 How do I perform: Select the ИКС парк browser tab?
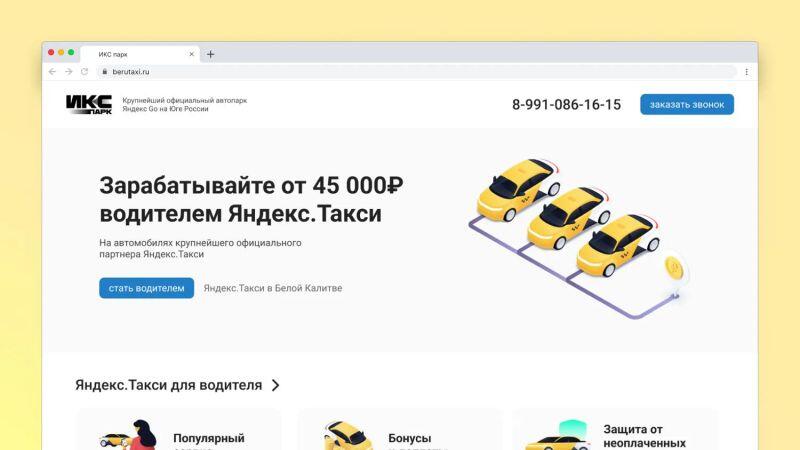click(x=130, y=54)
